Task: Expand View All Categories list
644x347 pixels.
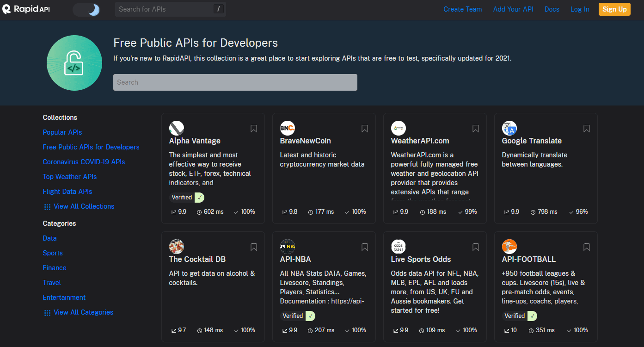Action: click(83, 312)
